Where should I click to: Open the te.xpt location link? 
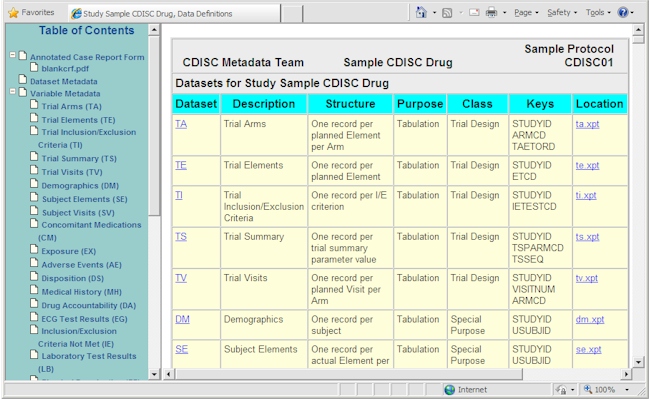point(587,165)
